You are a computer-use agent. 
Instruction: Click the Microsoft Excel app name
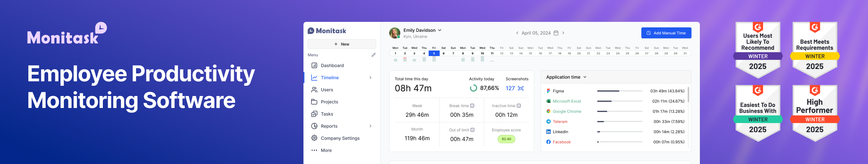coord(567,101)
